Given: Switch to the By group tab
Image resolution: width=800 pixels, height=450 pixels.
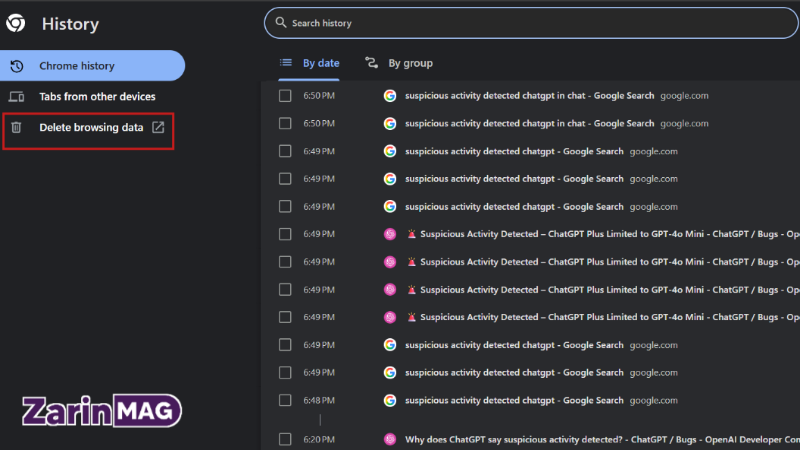Looking at the screenshot, I should (399, 63).
